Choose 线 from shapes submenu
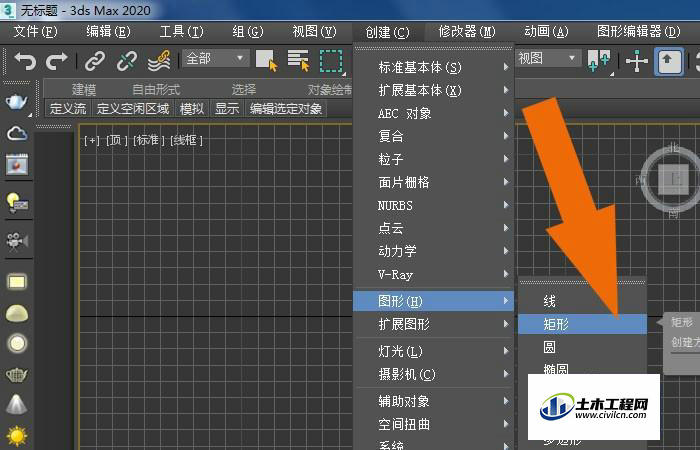Image resolution: width=700 pixels, height=450 pixels. tap(583, 301)
